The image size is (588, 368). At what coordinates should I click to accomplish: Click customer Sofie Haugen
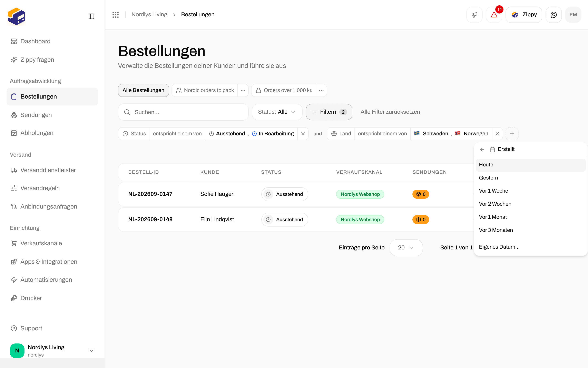click(x=217, y=194)
